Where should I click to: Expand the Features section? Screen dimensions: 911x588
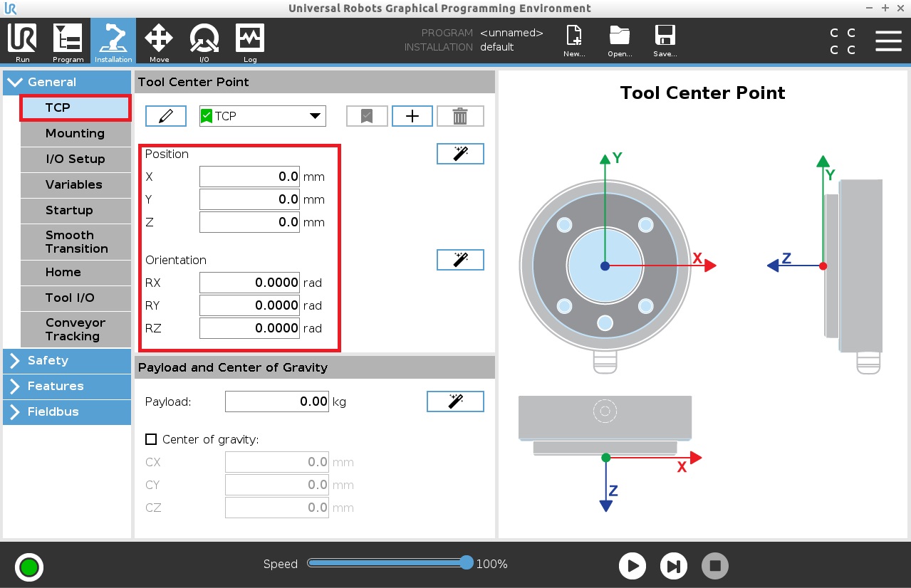(x=67, y=386)
